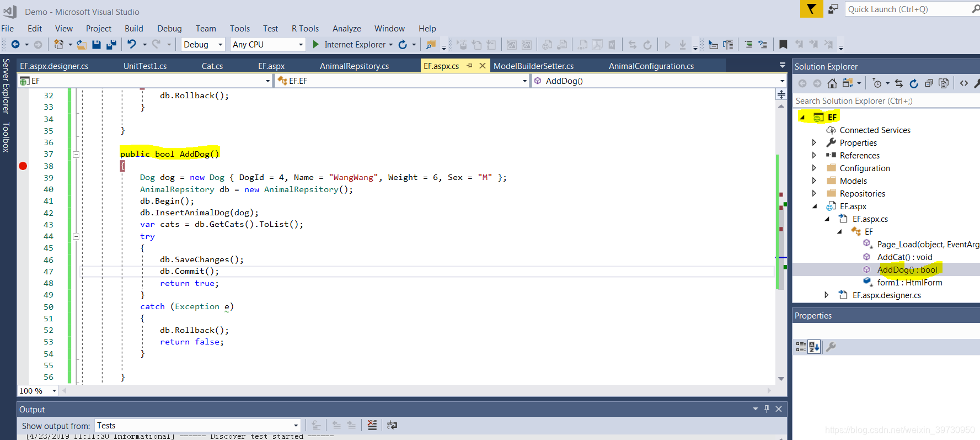Save the current file with Save icon
The height and width of the screenshot is (440, 980).
click(x=97, y=44)
